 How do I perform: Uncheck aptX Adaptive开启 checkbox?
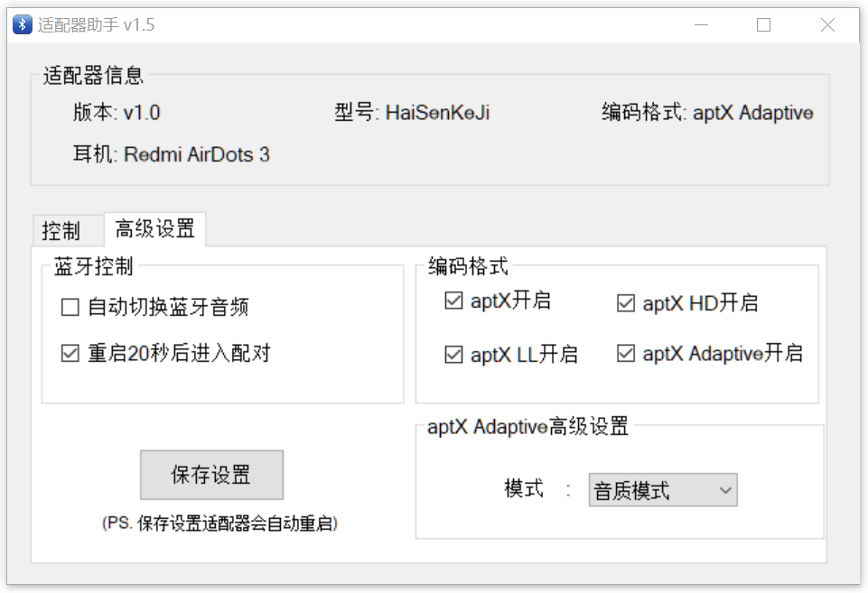click(x=626, y=354)
